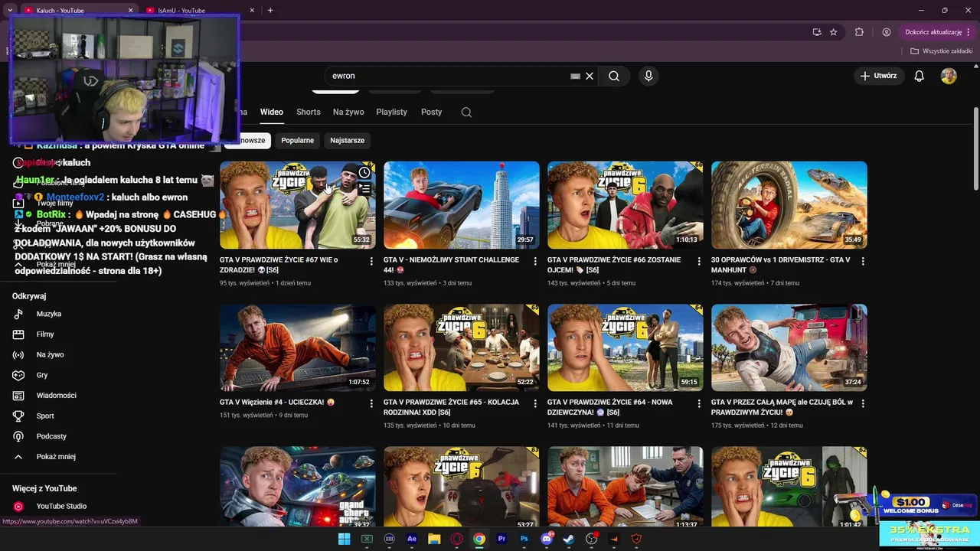Bookmark this page with the star icon
The image size is (980, 551).
[x=834, y=32]
